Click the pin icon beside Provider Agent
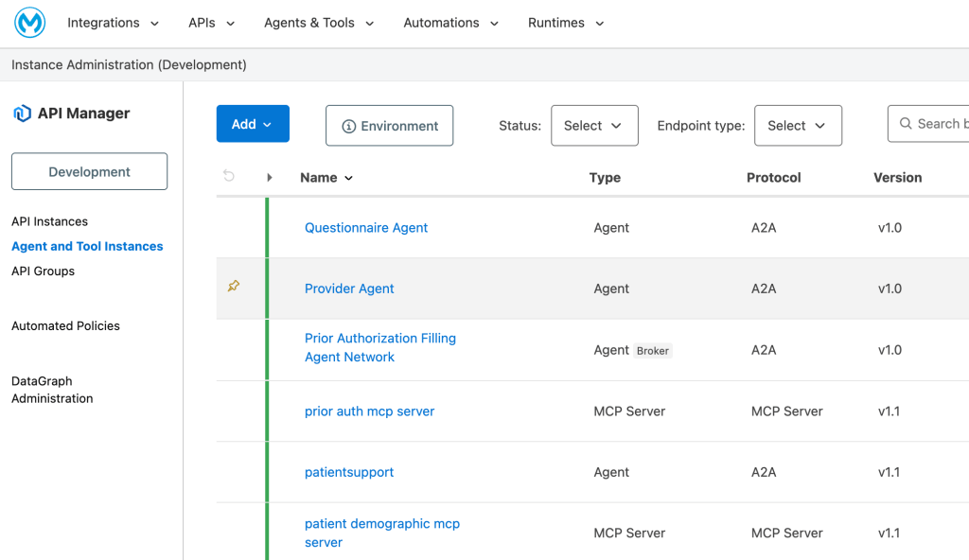Screen dimensions: 969x560 click(x=234, y=286)
